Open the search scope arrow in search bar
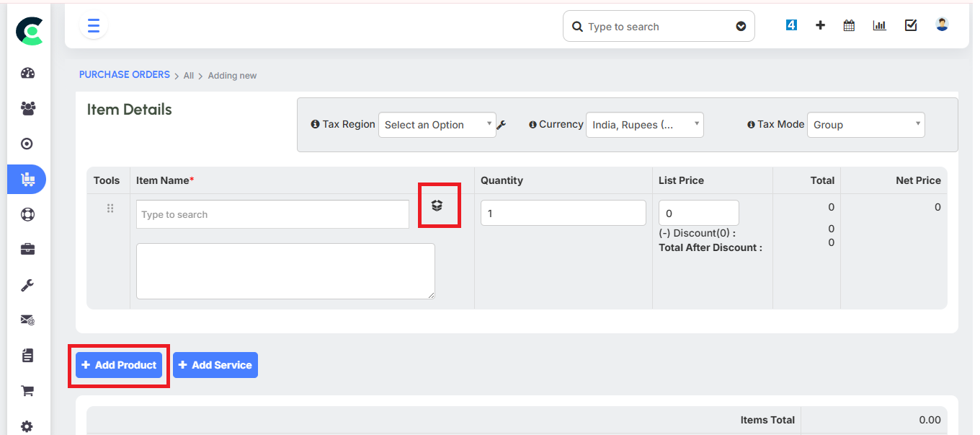This screenshot has height=435, width=980. click(x=741, y=26)
